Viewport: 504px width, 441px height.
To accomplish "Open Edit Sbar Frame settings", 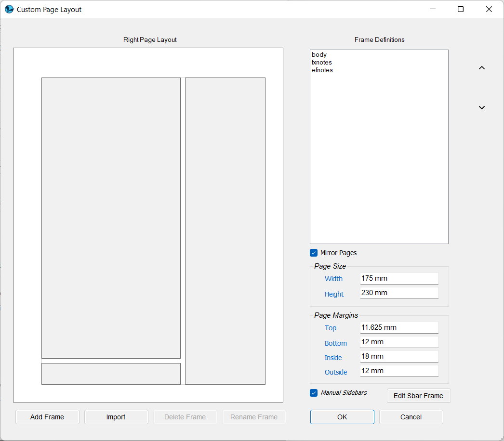I will [x=419, y=396].
